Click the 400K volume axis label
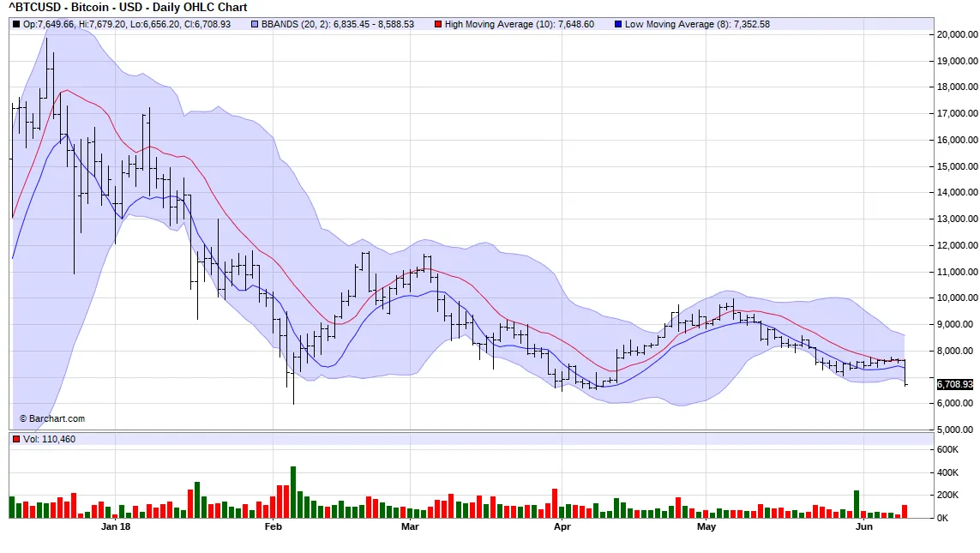Image resolution: width=980 pixels, height=553 pixels. pyautogui.click(x=947, y=472)
